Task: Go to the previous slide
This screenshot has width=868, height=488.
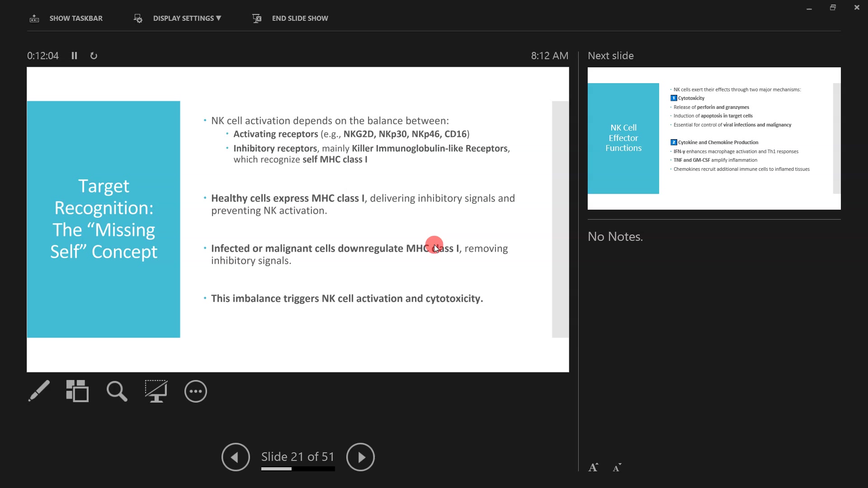Action: point(236,457)
